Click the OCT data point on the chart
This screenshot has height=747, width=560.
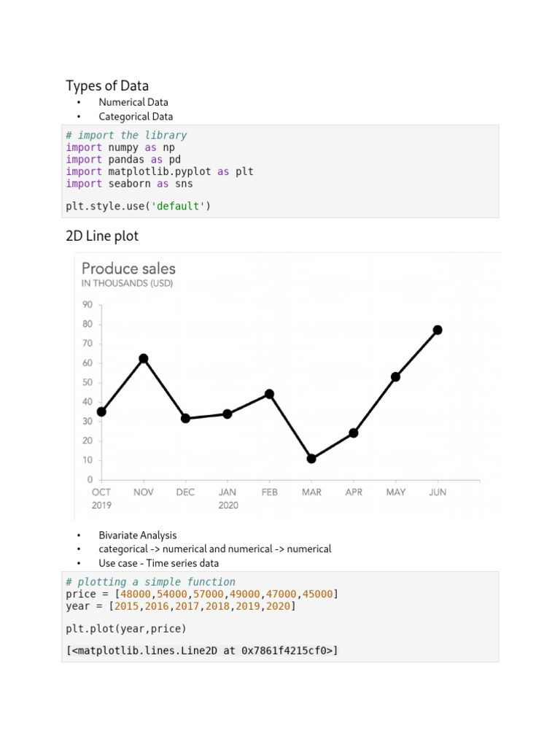[x=101, y=411]
